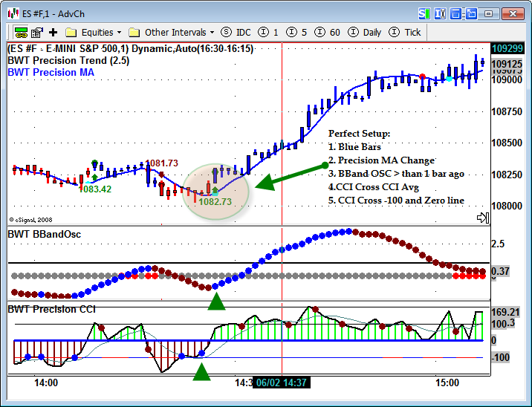Select the BWT Precision CCI study label
532x407 pixels.
(51, 309)
